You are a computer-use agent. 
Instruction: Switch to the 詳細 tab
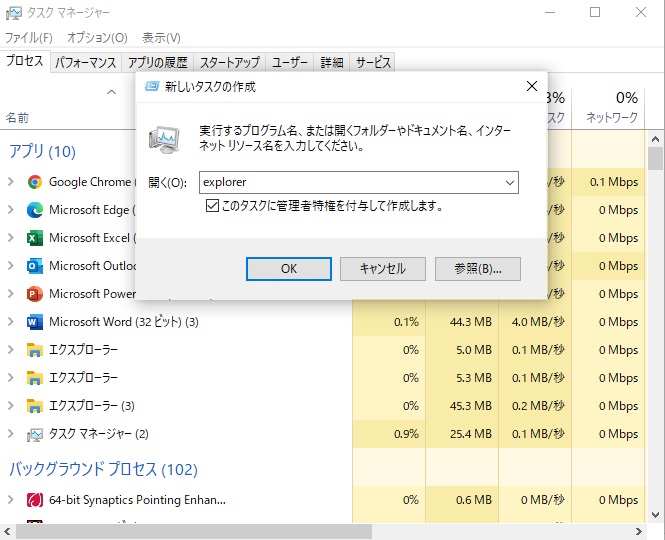(332, 63)
